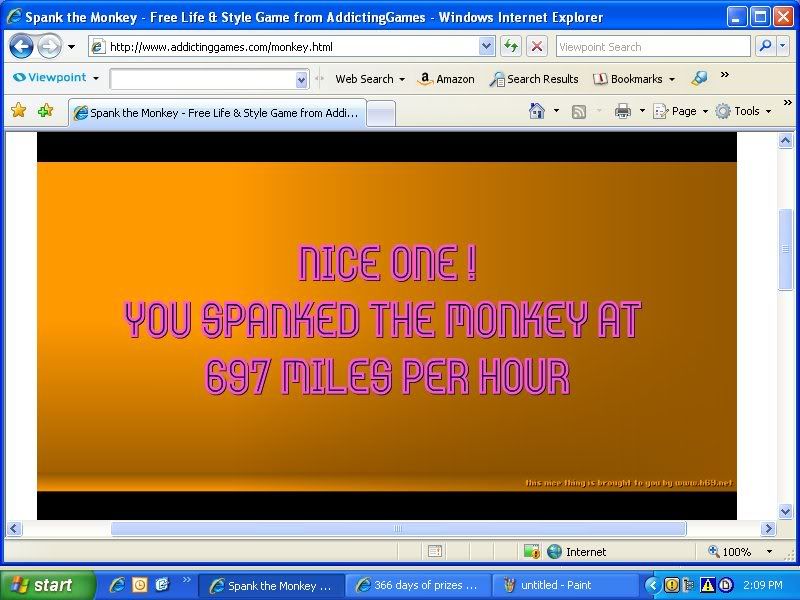Image resolution: width=800 pixels, height=600 pixels.
Task: Click the Add to Favorites icon
Action: pos(45,111)
